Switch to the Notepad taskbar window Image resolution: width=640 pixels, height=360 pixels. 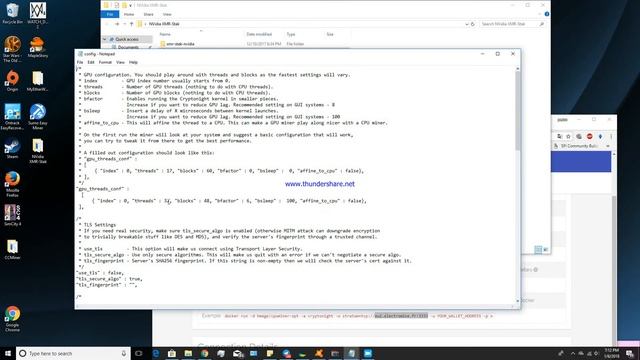(351, 353)
